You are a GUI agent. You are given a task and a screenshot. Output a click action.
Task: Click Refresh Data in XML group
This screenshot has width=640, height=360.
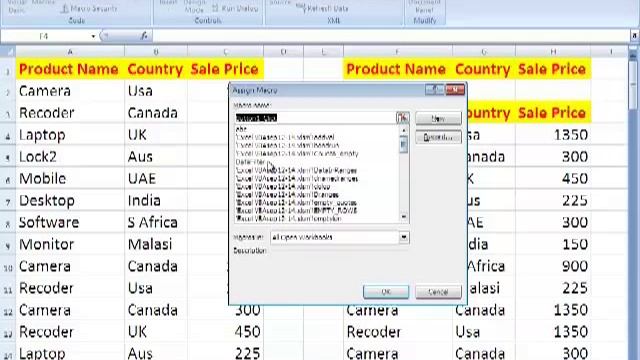coord(322,8)
